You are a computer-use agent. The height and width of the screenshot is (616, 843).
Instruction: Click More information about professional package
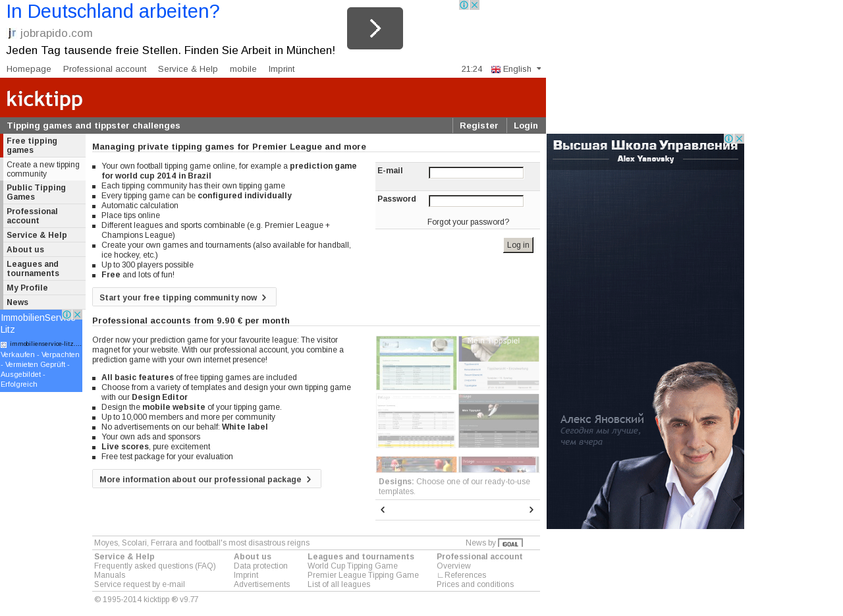(207, 479)
